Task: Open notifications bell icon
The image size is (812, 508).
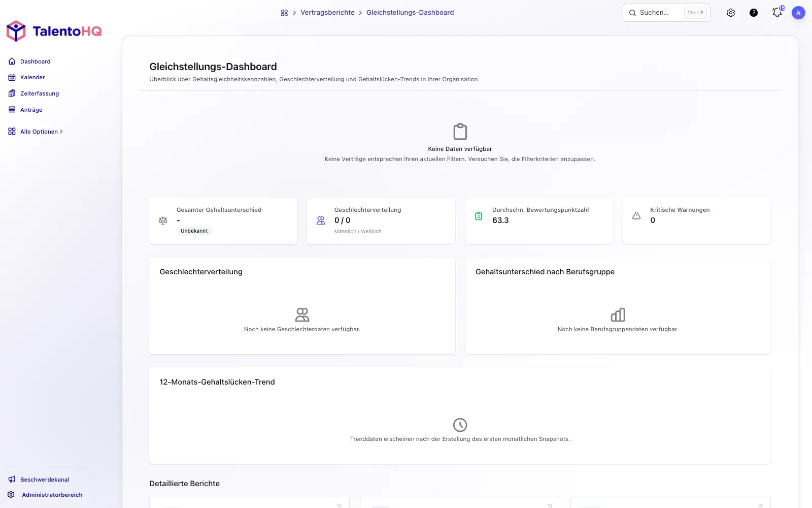Action: tap(777, 13)
